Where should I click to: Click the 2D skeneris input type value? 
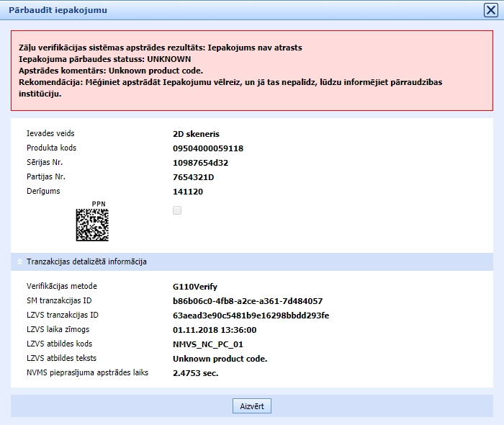(196, 134)
